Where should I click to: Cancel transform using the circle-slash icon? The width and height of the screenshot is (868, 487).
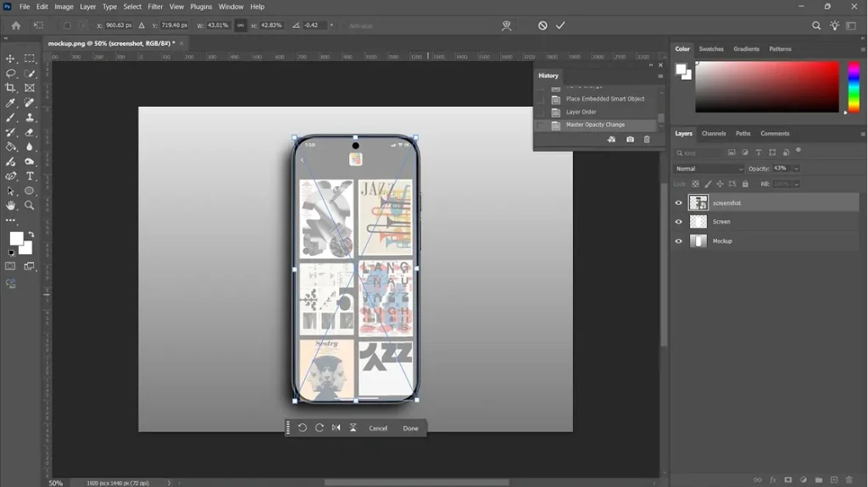coord(542,25)
